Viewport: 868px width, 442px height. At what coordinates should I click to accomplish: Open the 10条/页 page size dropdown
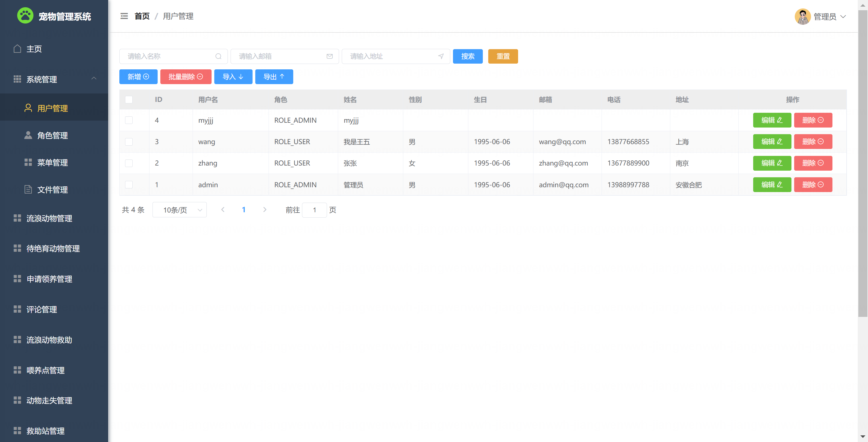pyautogui.click(x=179, y=210)
